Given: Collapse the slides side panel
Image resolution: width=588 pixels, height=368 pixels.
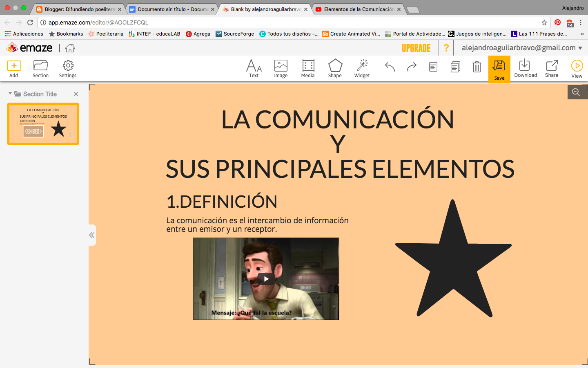Looking at the screenshot, I should tap(92, 235).
